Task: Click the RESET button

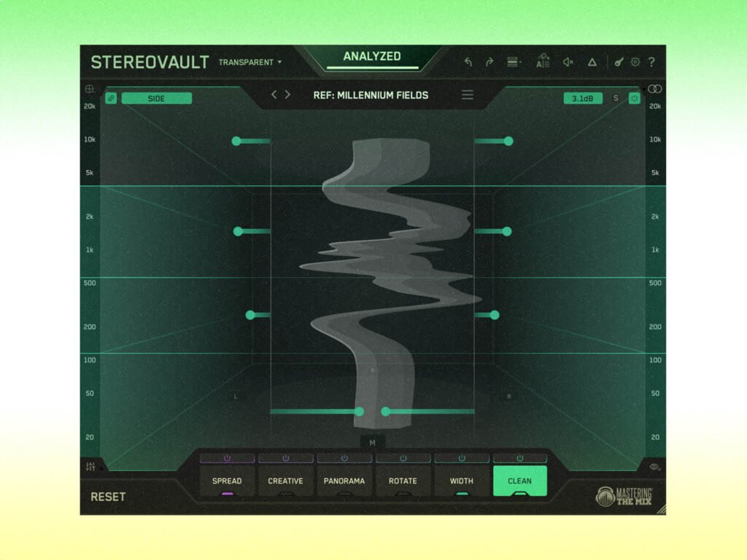Action: pos(108,497)
